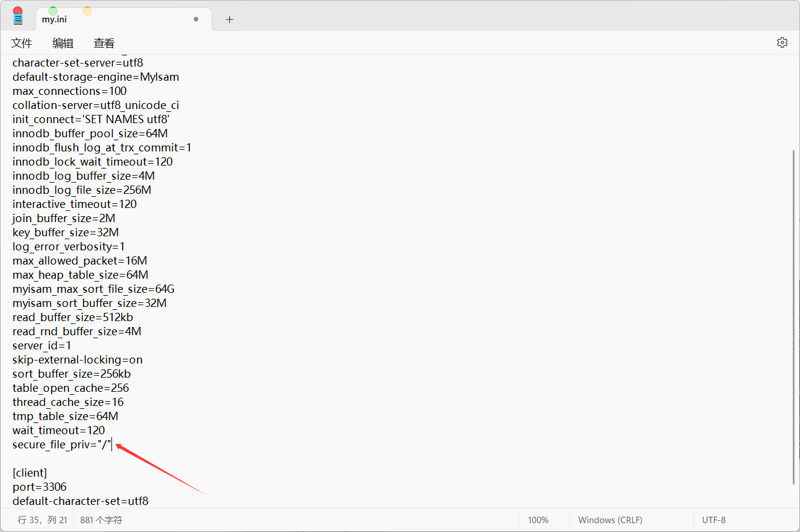
Task: Click the innodb_buffer_pool_size=64M line
Action: tap(90, 134)
